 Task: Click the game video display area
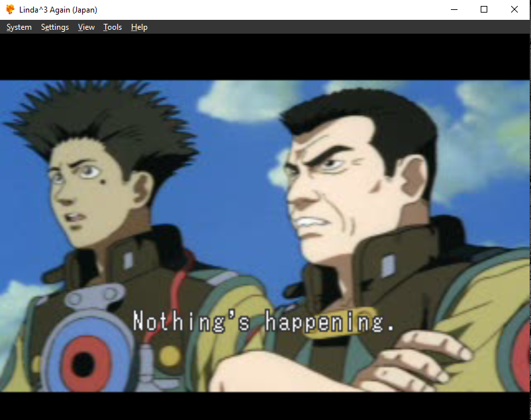265,236
